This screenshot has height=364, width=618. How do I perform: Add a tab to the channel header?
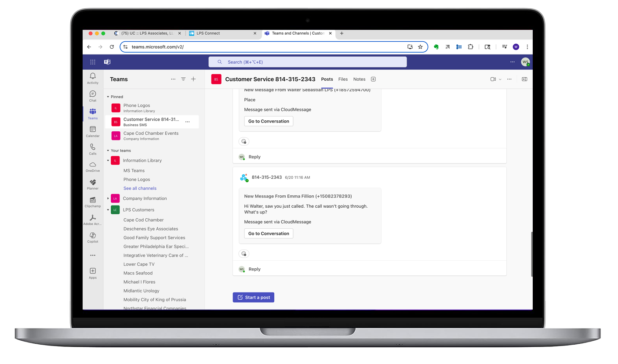[373, 79]
